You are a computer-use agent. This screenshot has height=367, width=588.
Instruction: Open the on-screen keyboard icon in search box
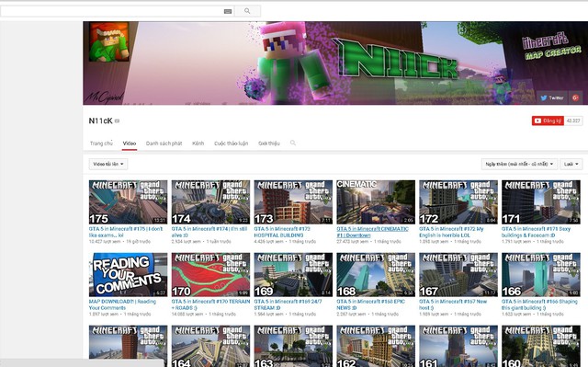pyautogui.click(x=228, y=12)
